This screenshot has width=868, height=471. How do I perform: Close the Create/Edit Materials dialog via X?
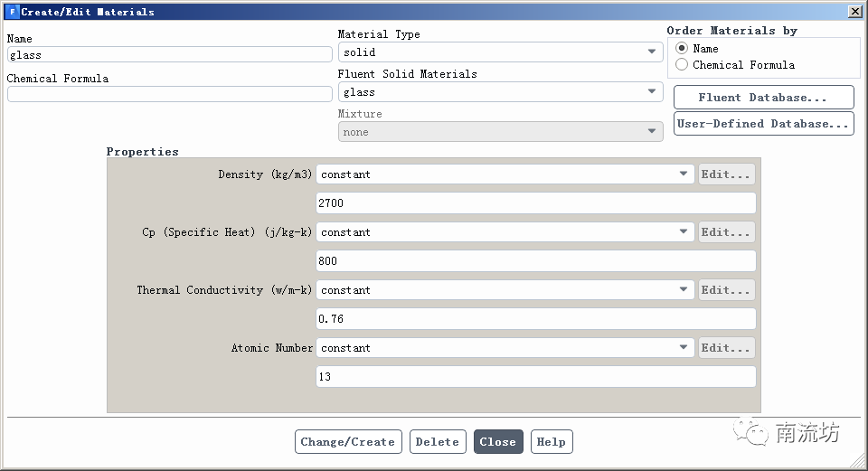click(x=854, y=12)
